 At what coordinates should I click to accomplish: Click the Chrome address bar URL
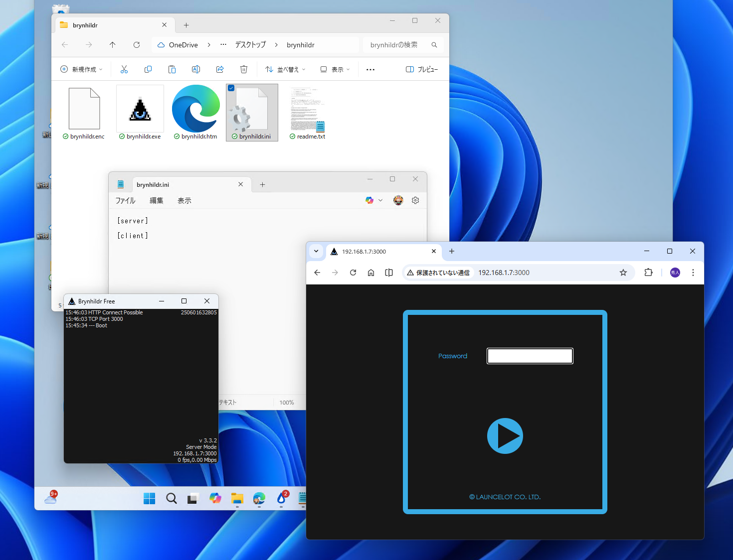coord(504,273)
